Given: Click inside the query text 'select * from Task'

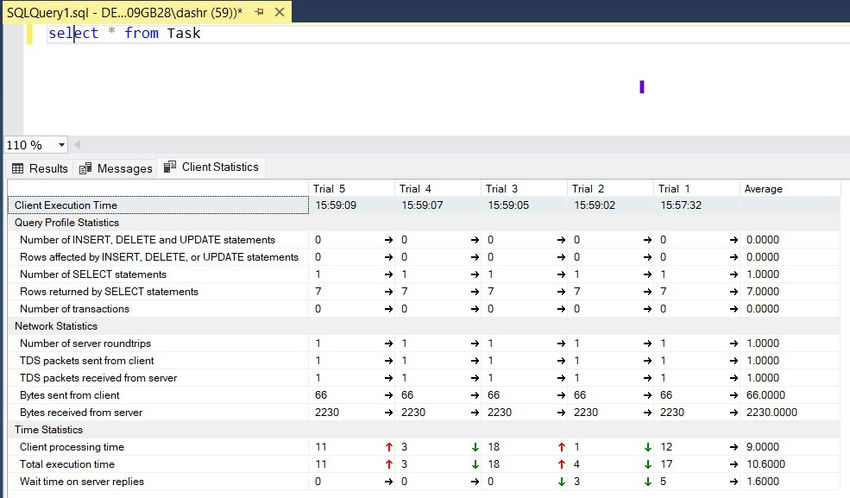Looking at the screenshot, I should click(x=124, y=33).
